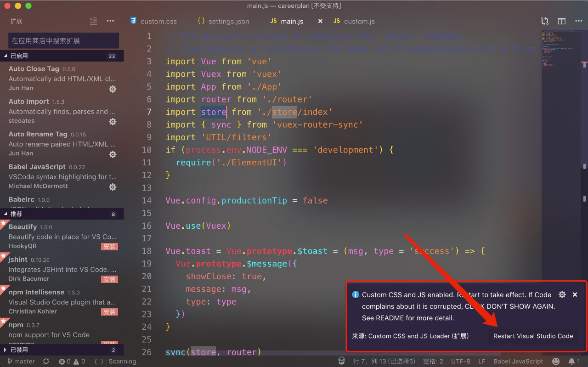Open the Auto Import gear settings
This screenshot has width=588, height=367.
pos(113,122)
